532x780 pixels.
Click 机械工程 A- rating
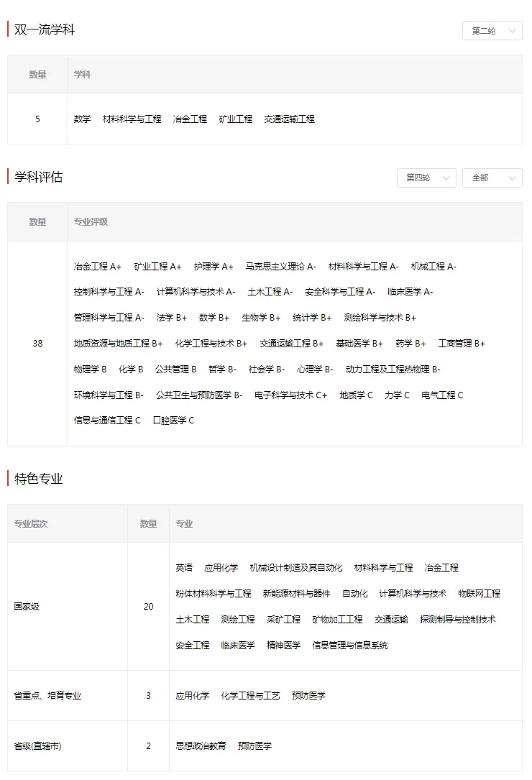(x=434, y=267)
